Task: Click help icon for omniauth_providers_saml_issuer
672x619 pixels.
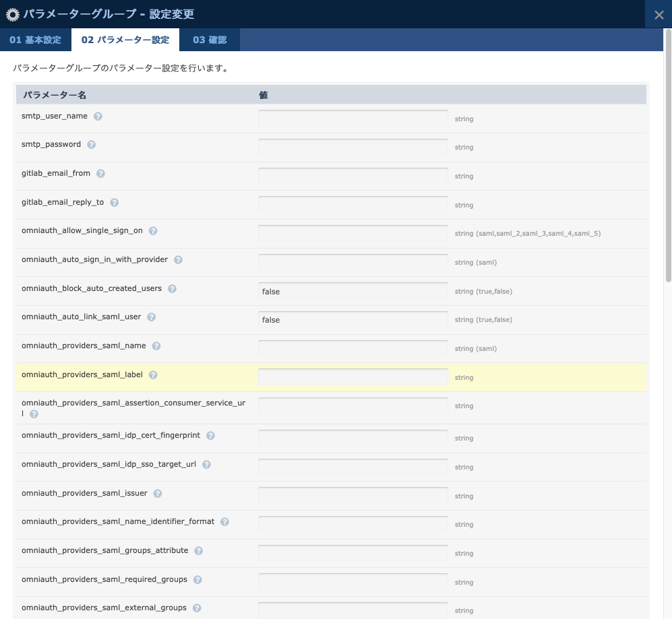Action: pyautogui.click(x=158, y=493)
